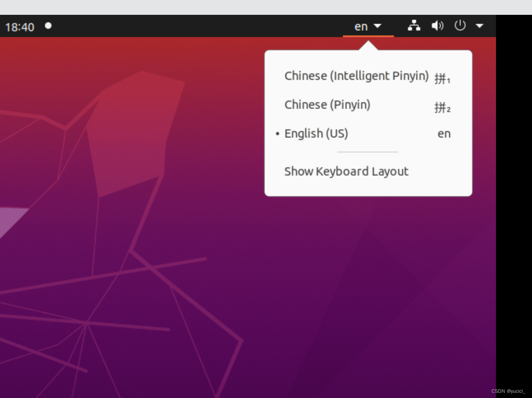532x398 pixels.
Task: Click the power status icon
Action: point(460,26)
